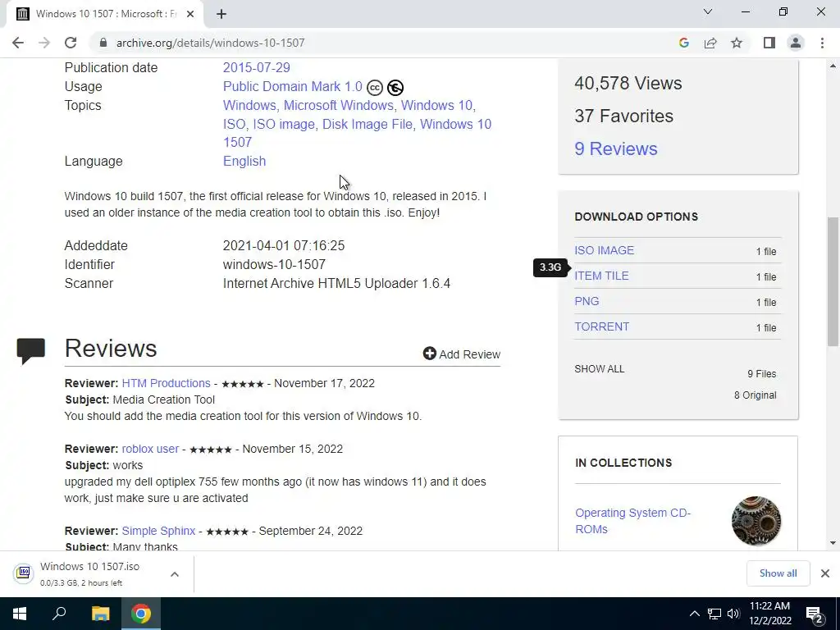Download the ISO IMAGE option
Screen dimensions: 840x630
pos(604,250)
